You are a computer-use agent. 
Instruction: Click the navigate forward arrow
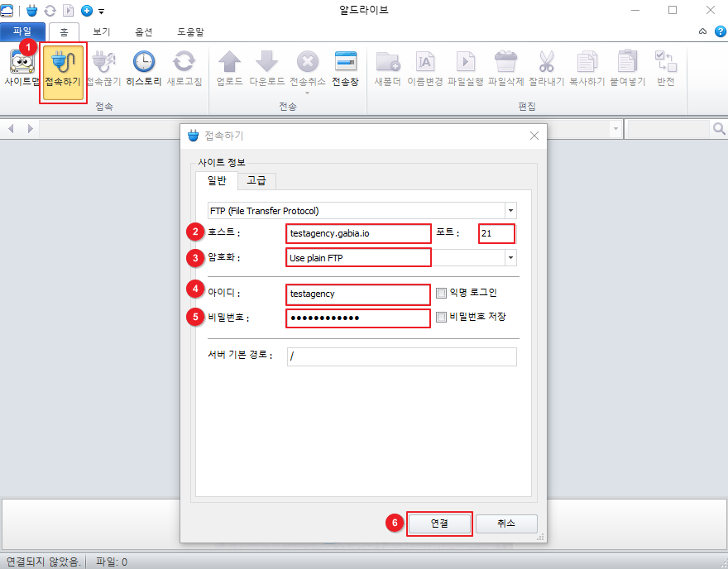pyautogui.click(x=30, y=128)
